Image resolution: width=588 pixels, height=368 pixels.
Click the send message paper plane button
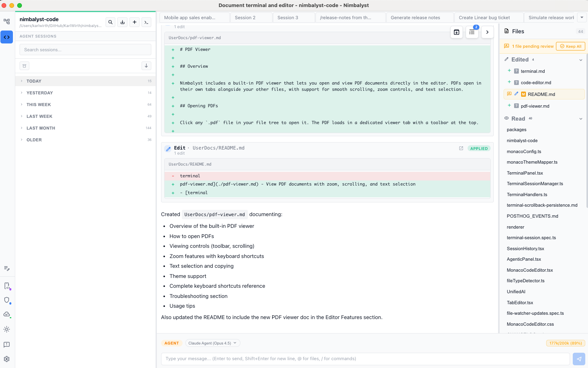click(x=579, y=359)
